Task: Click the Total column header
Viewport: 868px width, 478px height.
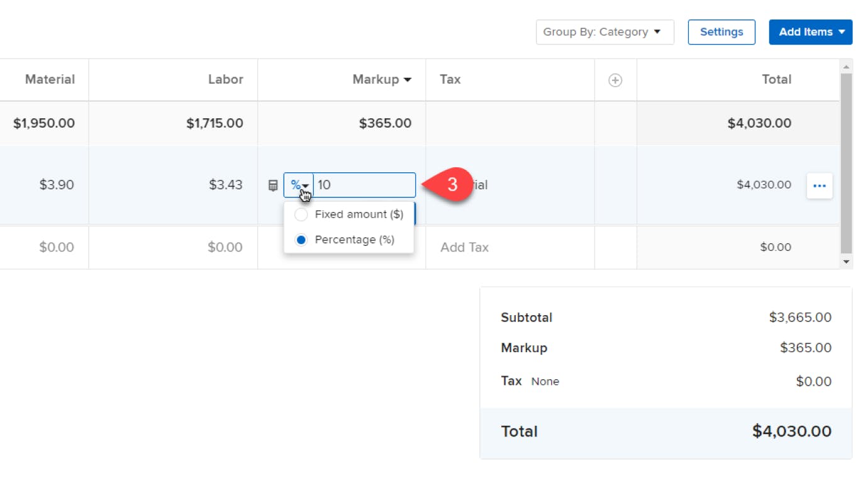Action: point(776,80)
